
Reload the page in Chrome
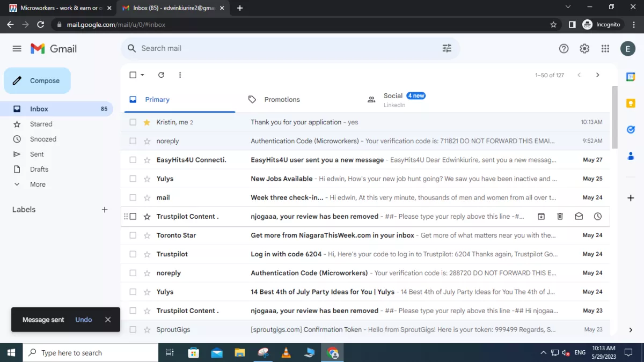click(40, 25)
